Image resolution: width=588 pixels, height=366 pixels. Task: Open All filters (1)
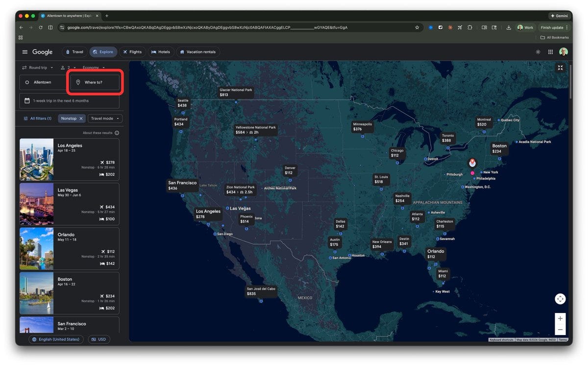point(37,118)
